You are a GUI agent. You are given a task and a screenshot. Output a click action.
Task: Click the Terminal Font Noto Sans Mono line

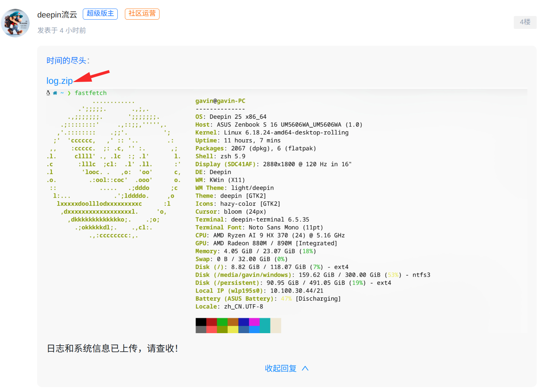tap(259, 227)
